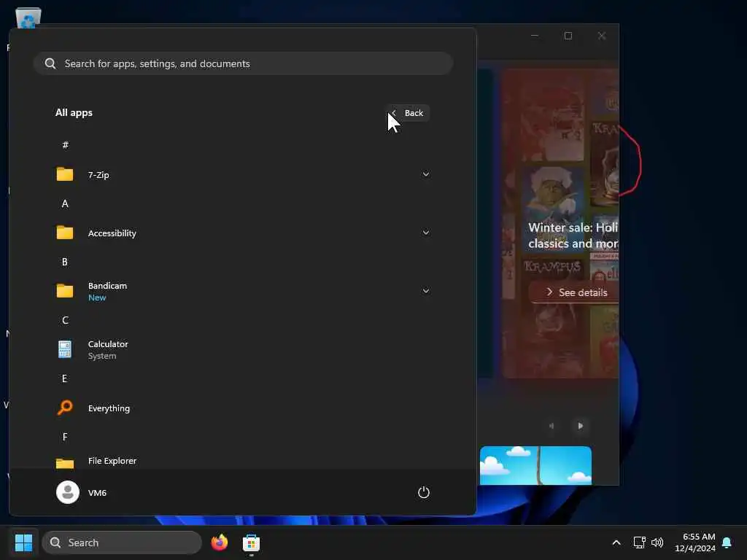Screen dimensions: 747x560
Task: Open network status tray icon
Action: [x=639, y=542]
